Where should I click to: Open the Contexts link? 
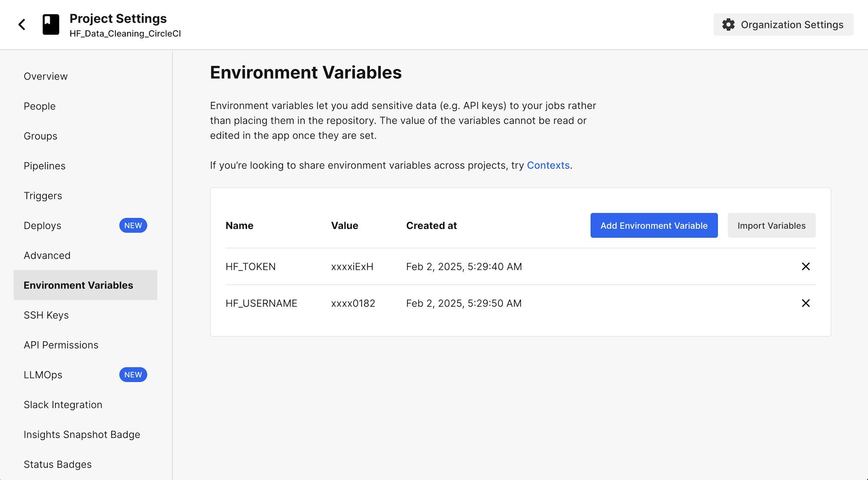coord(548,165)
